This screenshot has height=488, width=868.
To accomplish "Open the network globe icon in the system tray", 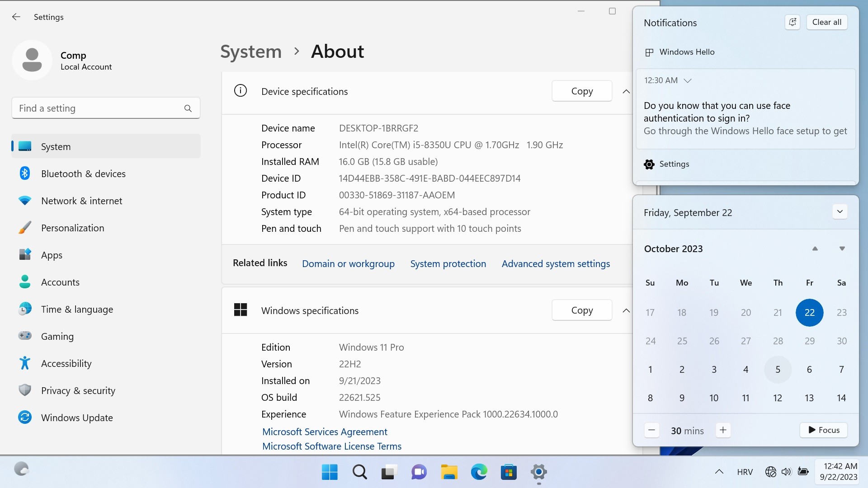I will click(x=771, y=472).
